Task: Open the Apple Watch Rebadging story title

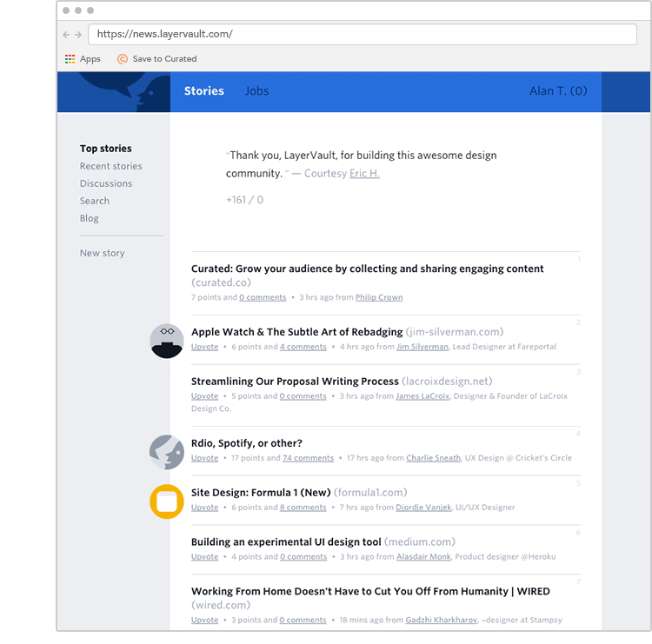Action: pos(296,332)
